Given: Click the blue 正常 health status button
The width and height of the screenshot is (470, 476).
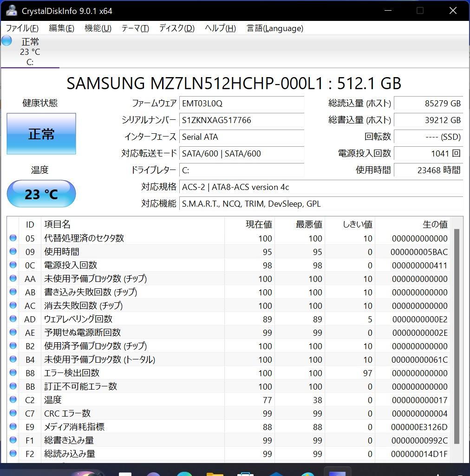Looking at the screenshot, I should [41, 134].
